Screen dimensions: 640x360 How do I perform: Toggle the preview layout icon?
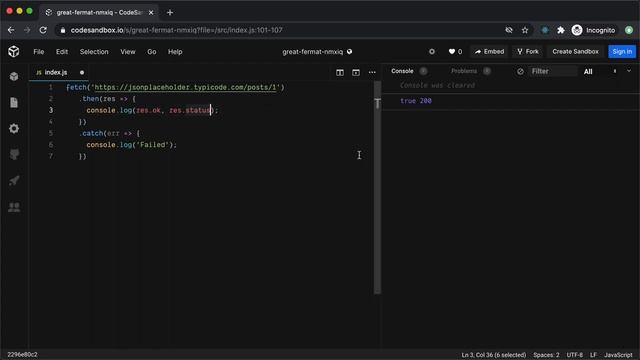[356, 72]
